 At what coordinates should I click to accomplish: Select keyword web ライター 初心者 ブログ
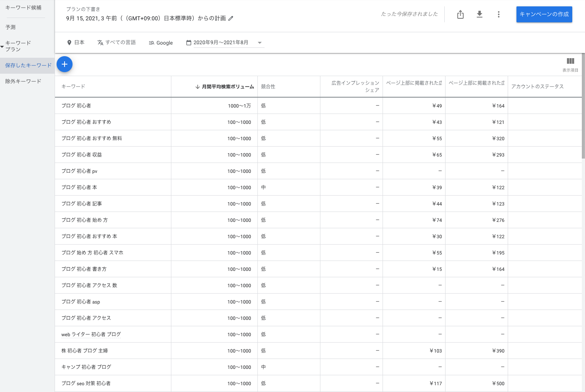(x=91, y=334)
